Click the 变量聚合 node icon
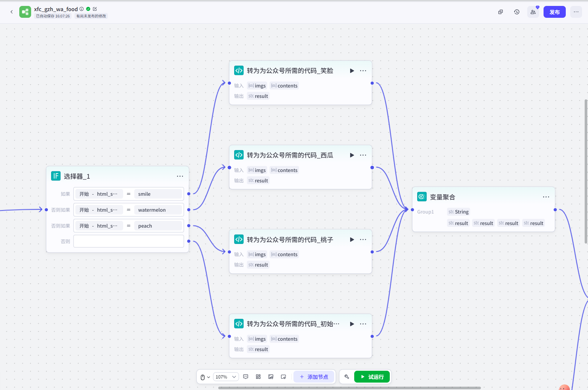 (x=422, y=197)
